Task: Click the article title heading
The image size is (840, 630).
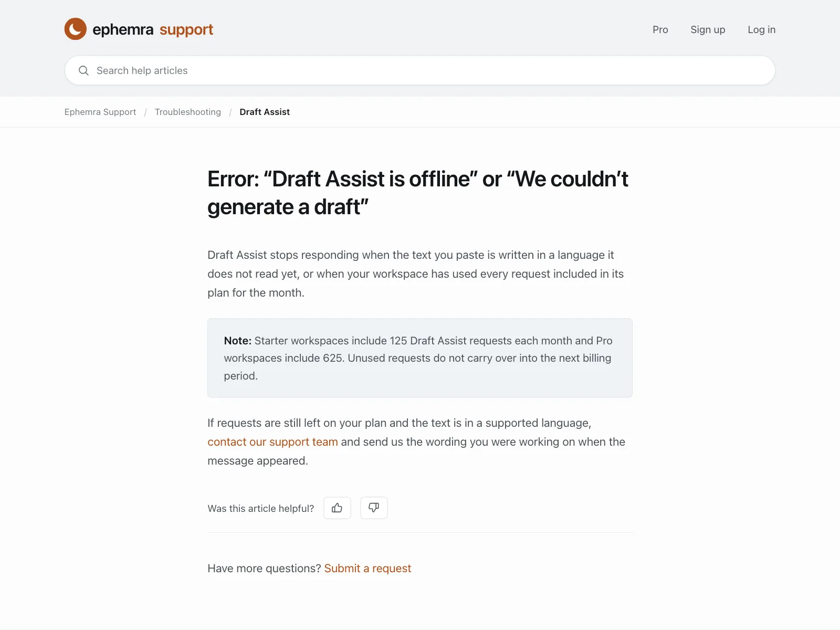Action: [418, 193]
